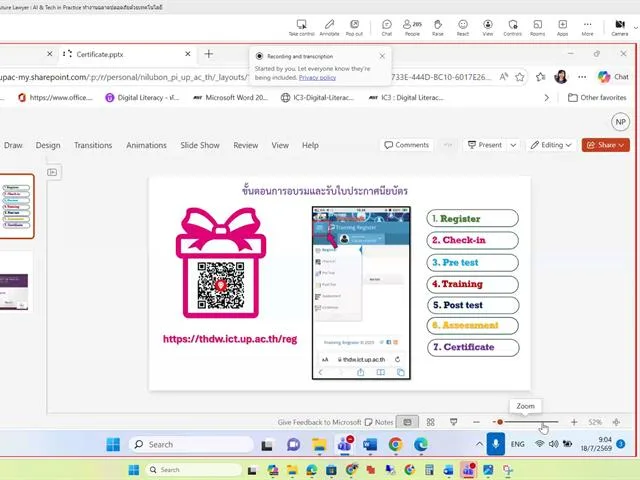Collapse the slide thumbnail pane icon

(x=52, y=172)
